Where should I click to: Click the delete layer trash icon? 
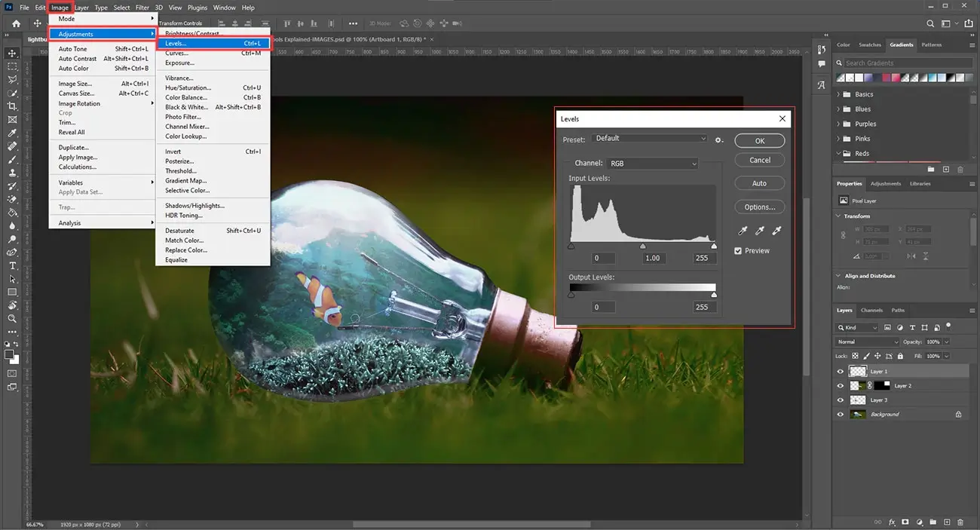click(960, 522)
